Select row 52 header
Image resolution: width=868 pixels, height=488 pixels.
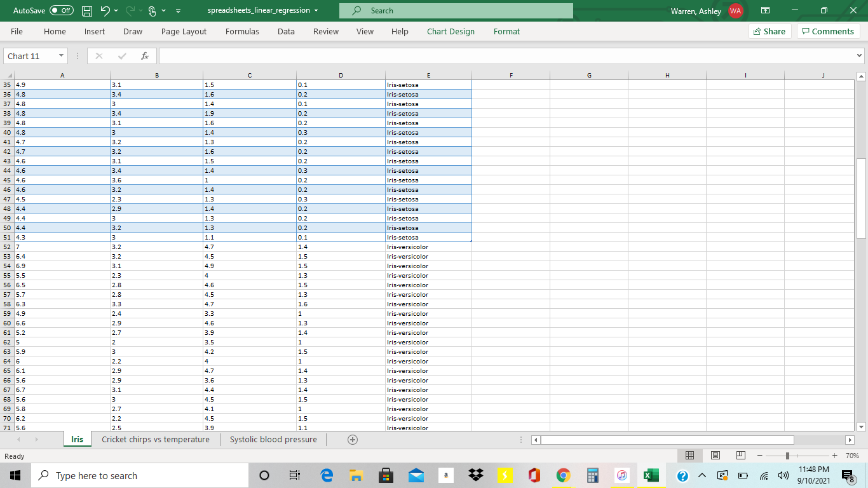[7, 247]
